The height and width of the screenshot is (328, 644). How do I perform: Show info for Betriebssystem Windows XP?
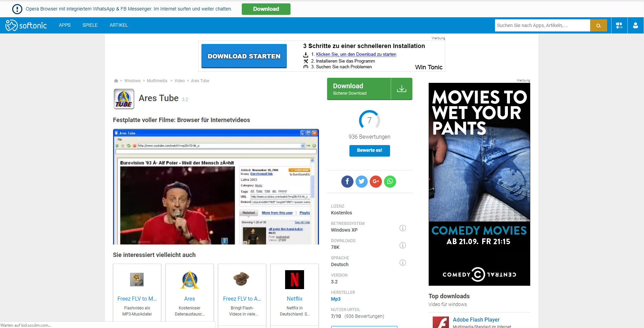click(x=403, y=228)
